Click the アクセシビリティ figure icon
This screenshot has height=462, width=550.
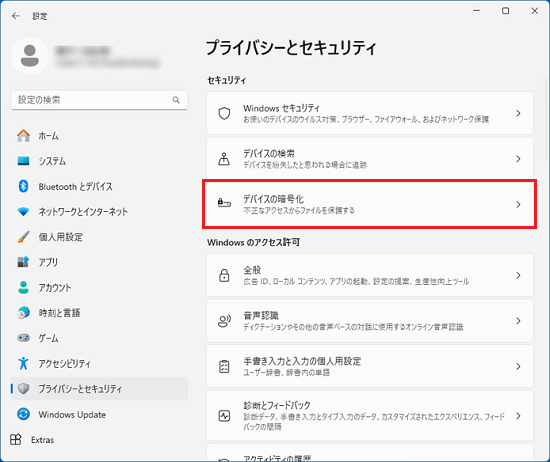(24, 363)
